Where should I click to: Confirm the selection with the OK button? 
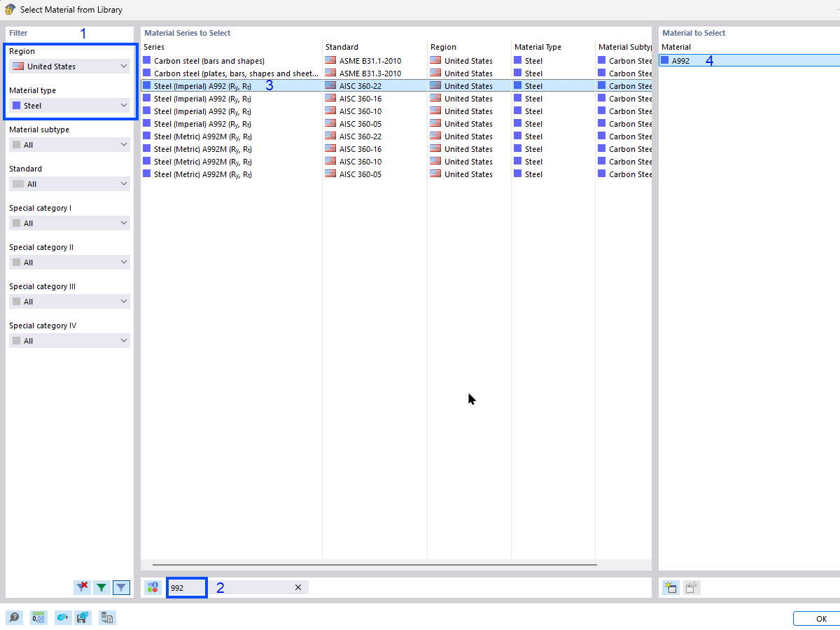(x=817, y=619)
